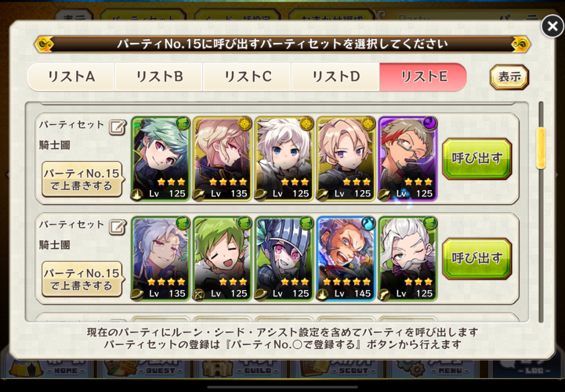Click 呼び出す for the second party set

click(x=477, y=259)
